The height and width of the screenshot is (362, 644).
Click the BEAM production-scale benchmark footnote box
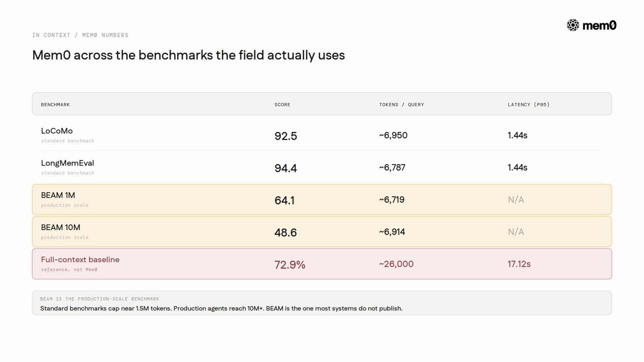click(x=322, y=303)
